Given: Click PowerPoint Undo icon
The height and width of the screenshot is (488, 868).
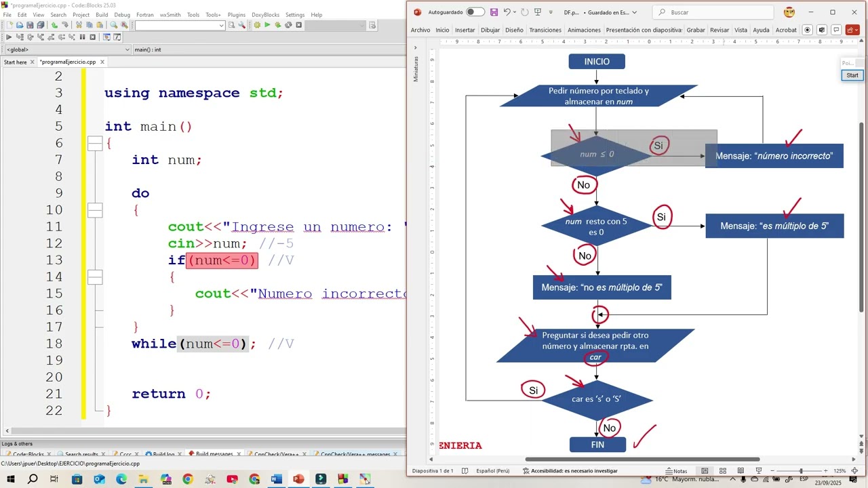Looking at the screenshot, I should pyautogui.click(x=507, y=12).
